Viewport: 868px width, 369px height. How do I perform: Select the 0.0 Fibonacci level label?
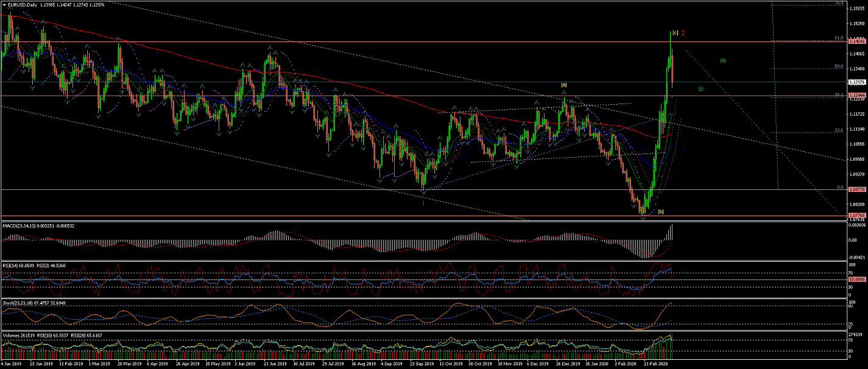tap(839, 187)
